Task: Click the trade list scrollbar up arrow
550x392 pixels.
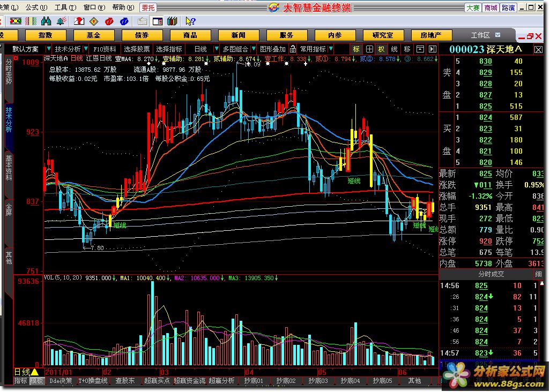Action: (542, 283)
